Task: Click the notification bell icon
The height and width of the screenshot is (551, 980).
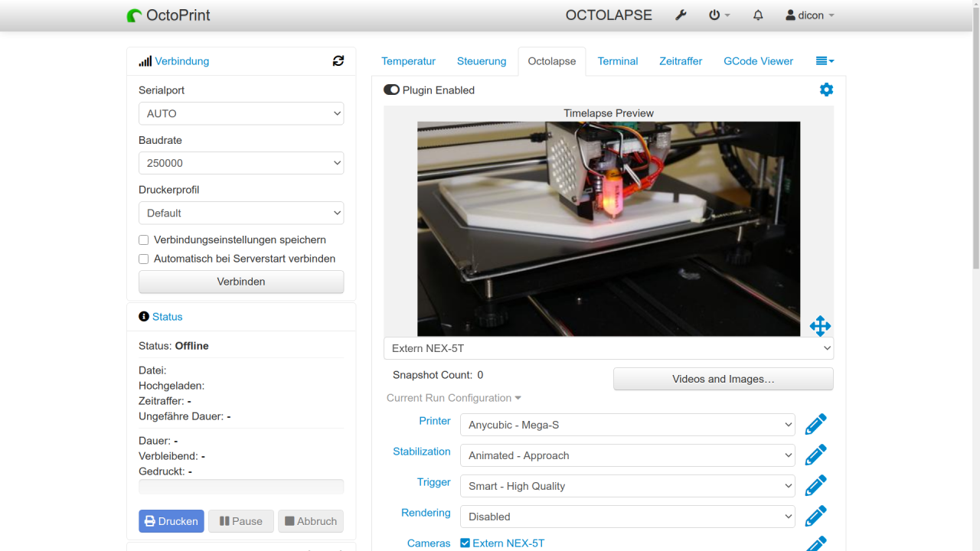Action: 758,15
